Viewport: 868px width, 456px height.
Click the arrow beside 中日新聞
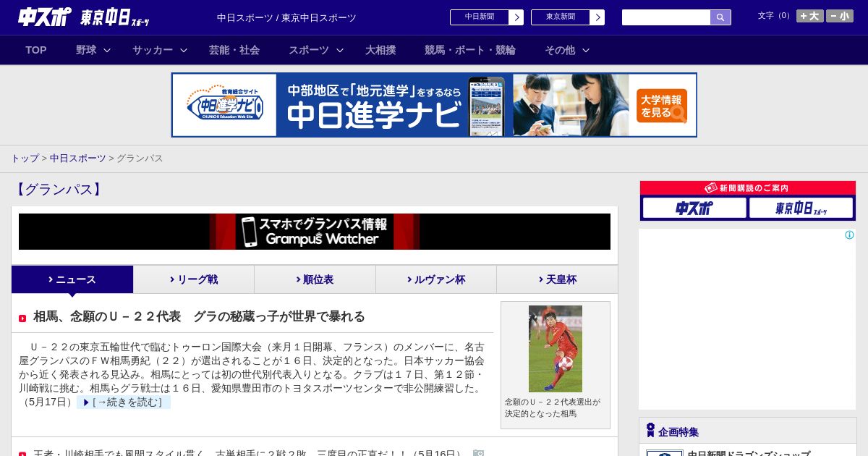click(x=516, y=17)
